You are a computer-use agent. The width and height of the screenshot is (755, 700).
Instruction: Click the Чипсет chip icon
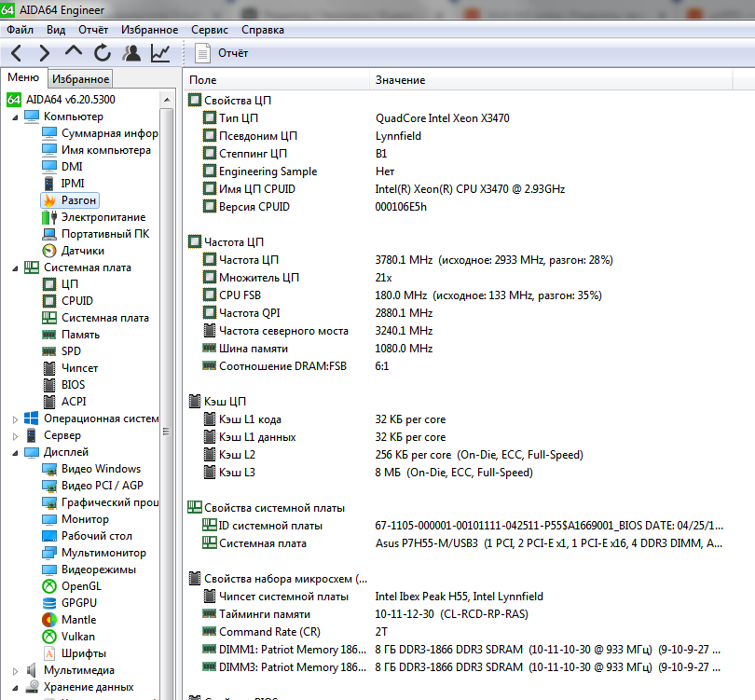(x=49, y=368)
